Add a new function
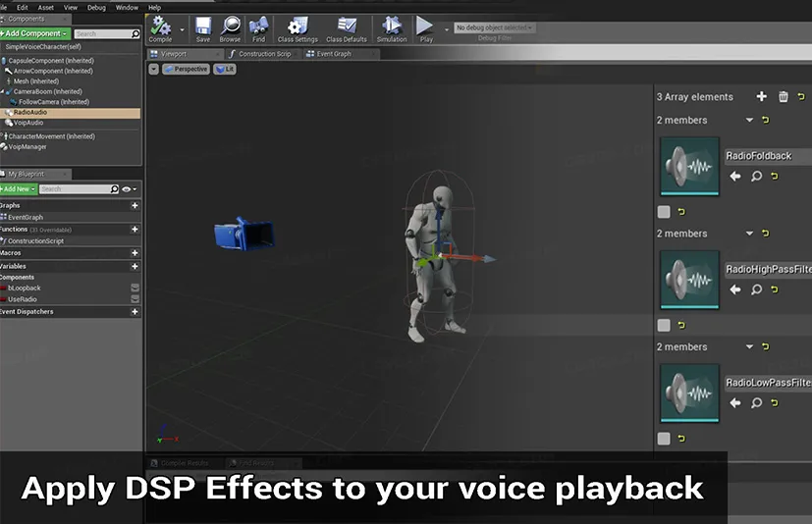The height and width of the screenshot is (524, 812). click(x=135, y=230)
